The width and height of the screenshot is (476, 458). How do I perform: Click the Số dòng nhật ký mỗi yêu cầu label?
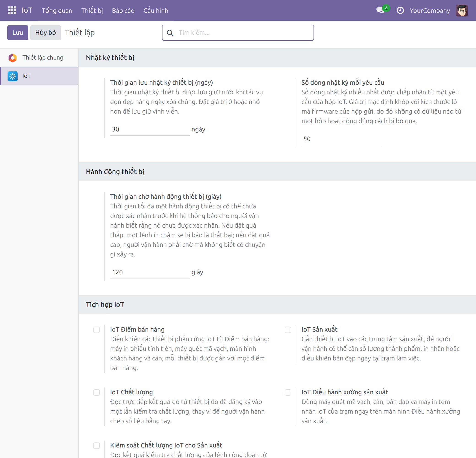pos(343,83)
